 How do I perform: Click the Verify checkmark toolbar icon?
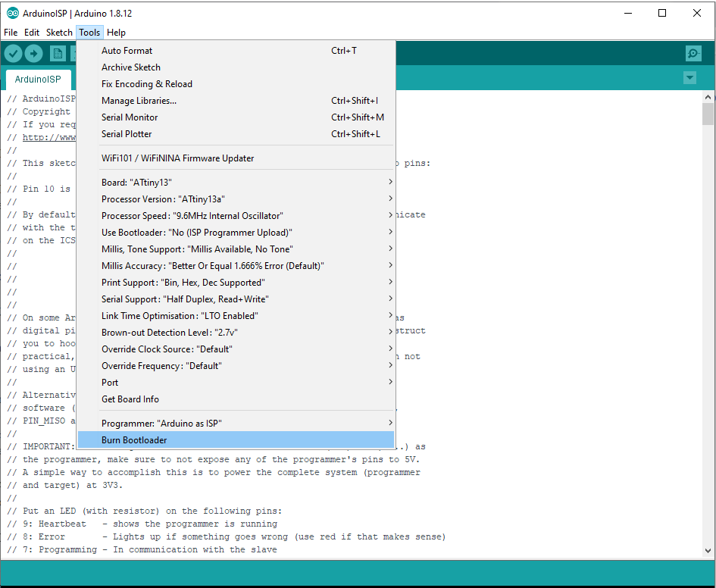[x=13, y=54]
